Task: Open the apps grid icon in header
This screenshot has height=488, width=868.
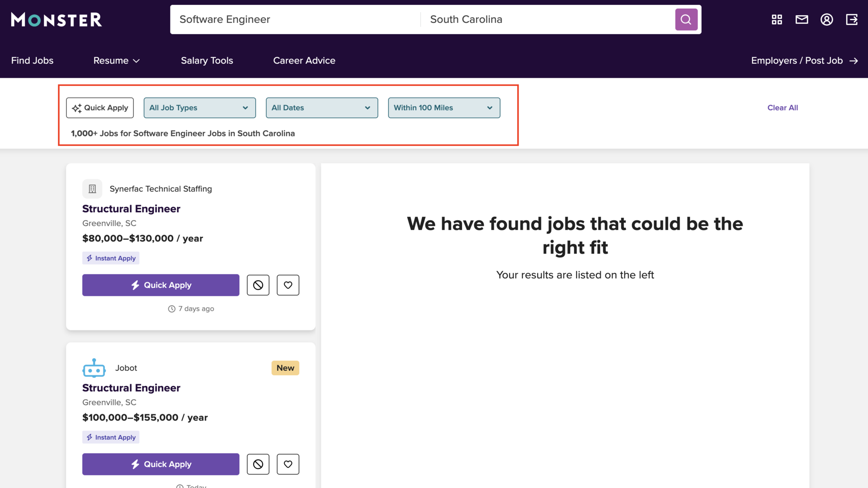Action: 777,19
